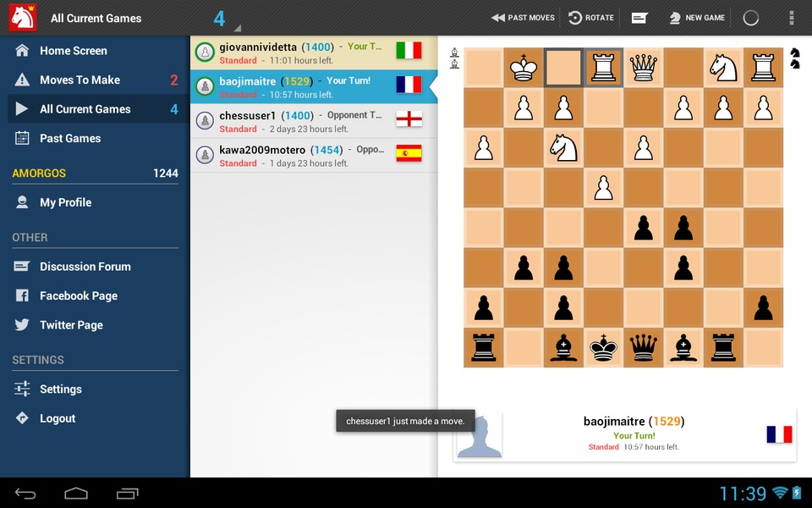812x508 pixels.
Task: Tap the red knight app logo
Action: (x=22, y=17)
